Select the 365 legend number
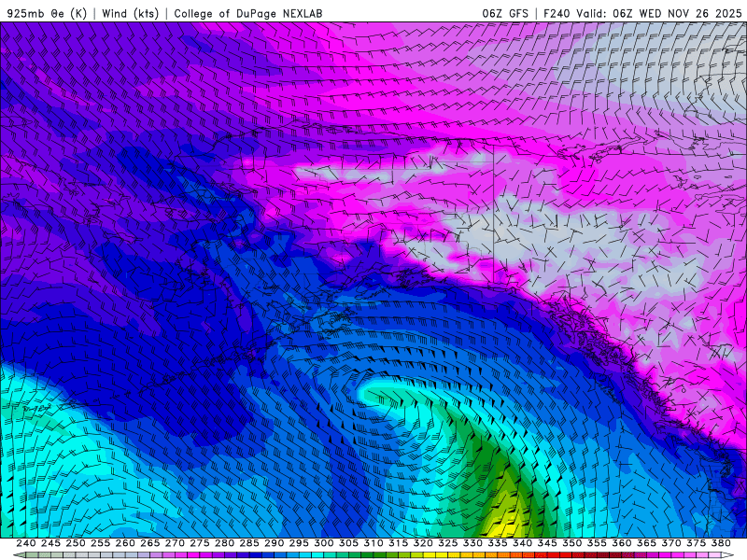 click(646, 543)
